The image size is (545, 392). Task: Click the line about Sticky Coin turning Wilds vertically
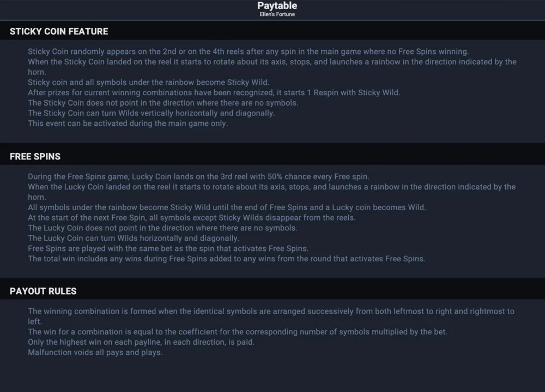point(151,113)
